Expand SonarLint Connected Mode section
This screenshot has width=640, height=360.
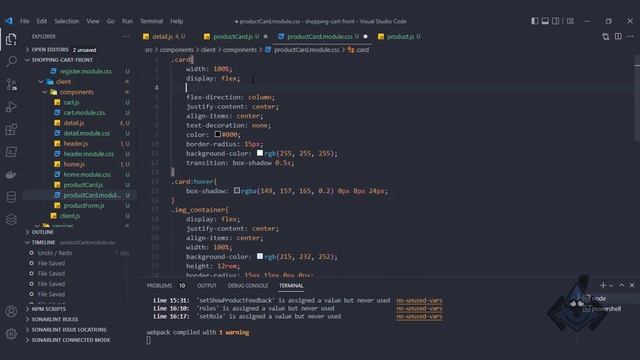coord(80,340)
